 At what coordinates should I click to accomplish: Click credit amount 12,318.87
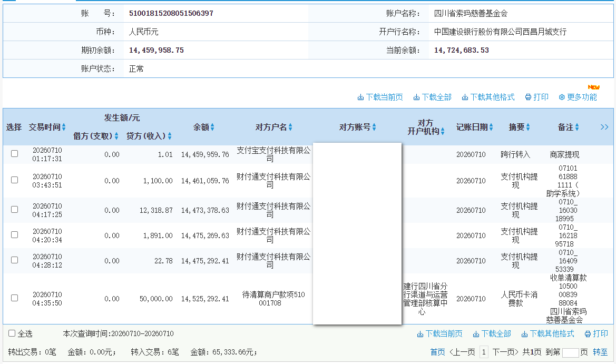pos(156,210)
